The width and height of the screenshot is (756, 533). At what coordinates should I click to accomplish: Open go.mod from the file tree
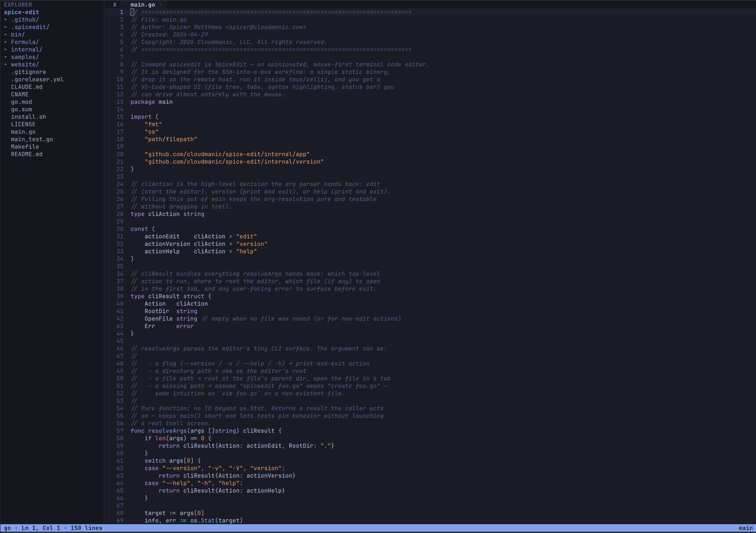pos(22,102)
